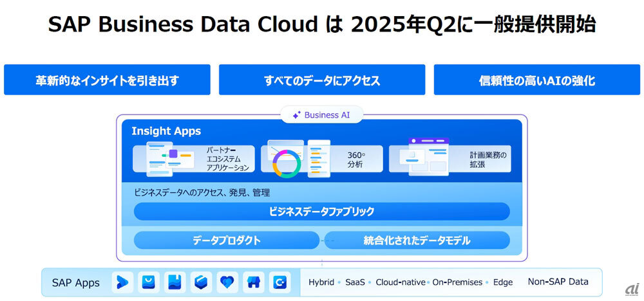Click the パートナーエコシステムアプリケーション text
Viewport: 644px width, 301px height.
pos(227,159)
